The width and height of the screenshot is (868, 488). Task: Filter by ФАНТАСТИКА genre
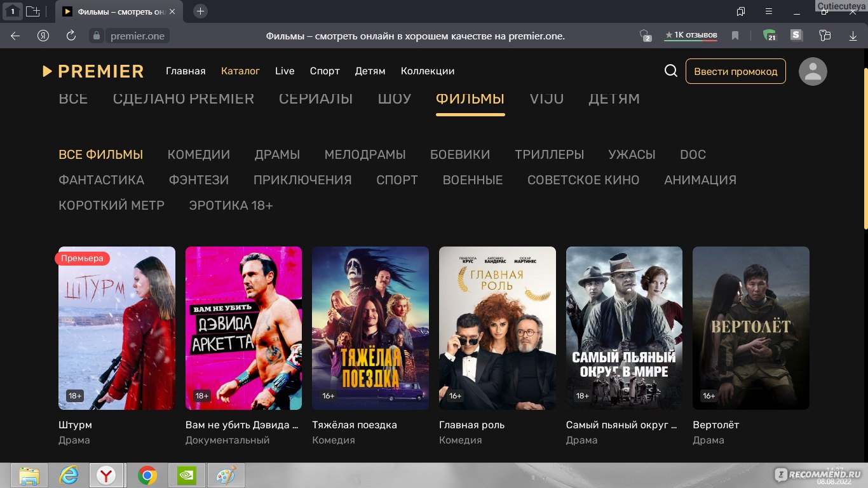point(102,180)
